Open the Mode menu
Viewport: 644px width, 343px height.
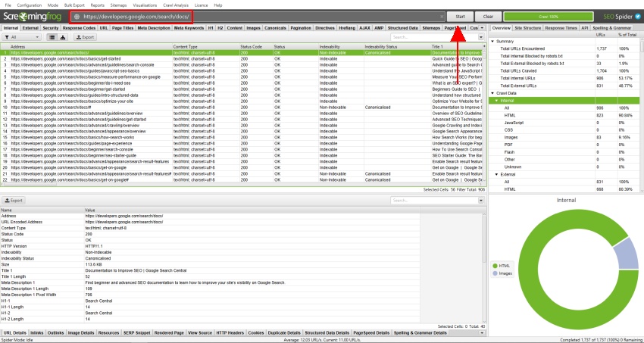pyautogui.click(x=53, y=5)
